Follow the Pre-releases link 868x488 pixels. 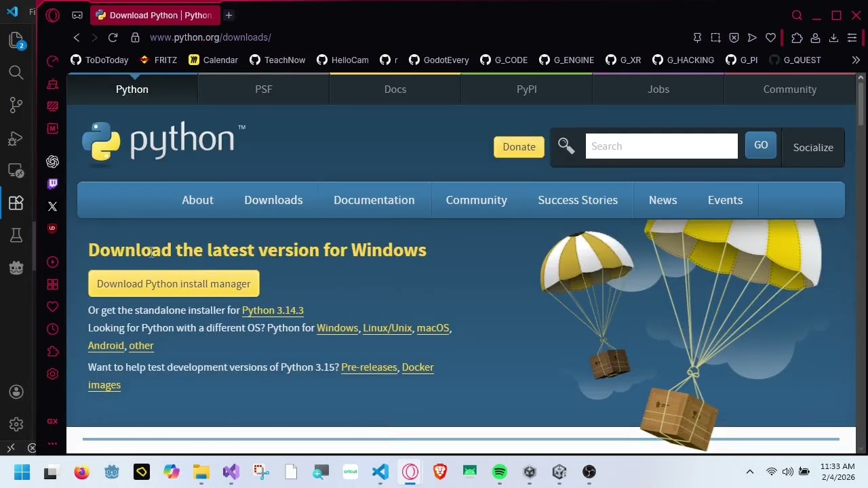[x=369, y=367]
